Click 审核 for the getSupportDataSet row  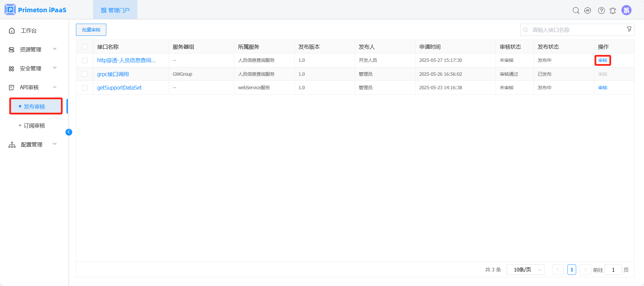click(602, 88)
